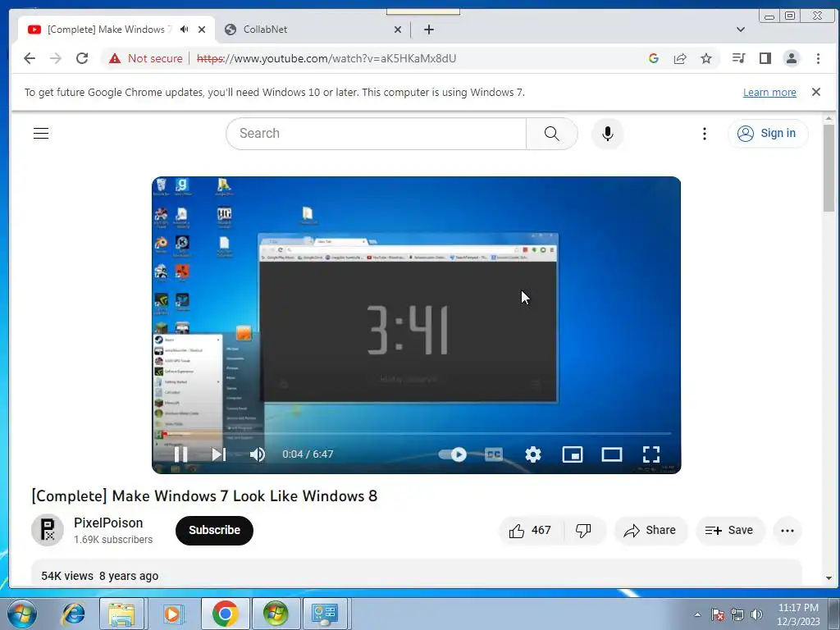This screenshot has width=840, height=630.
Task: Toggle closed captions CC
Action: [493, 454]
